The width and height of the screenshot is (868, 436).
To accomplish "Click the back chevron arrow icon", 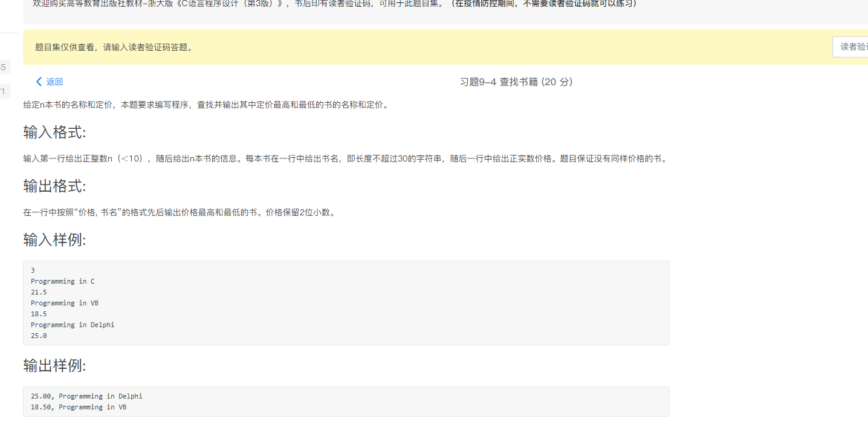I will (x=39, y=82).
